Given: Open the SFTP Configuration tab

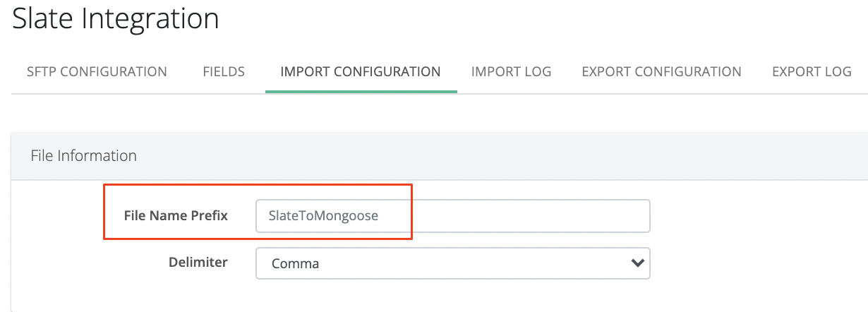Looking at the screenshot, I should tap(97, 71).
